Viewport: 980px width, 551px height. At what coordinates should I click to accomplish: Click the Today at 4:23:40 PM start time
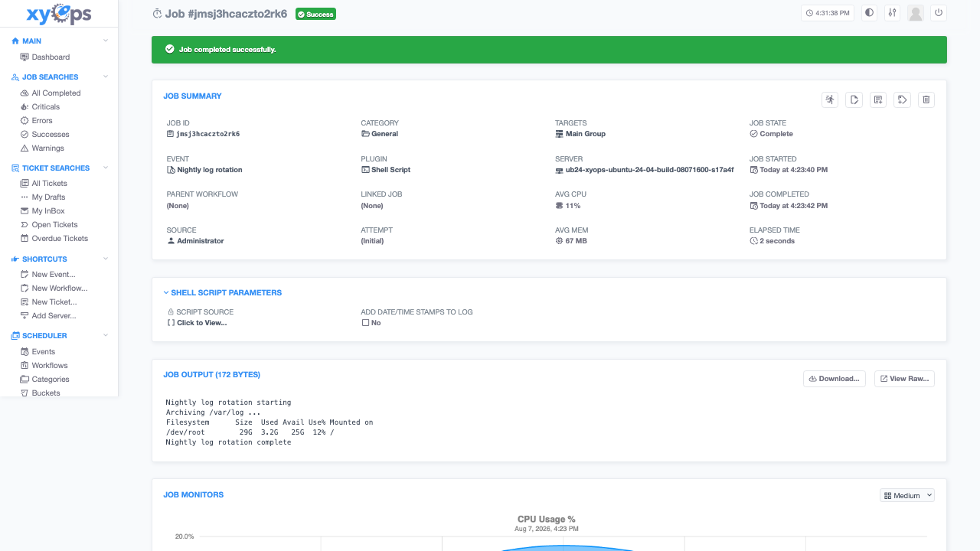(x=789, y=170)
